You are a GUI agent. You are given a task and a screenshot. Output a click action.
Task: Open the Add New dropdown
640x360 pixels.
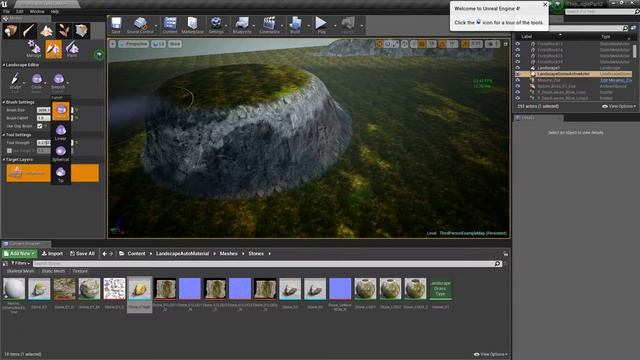point(19,253)
